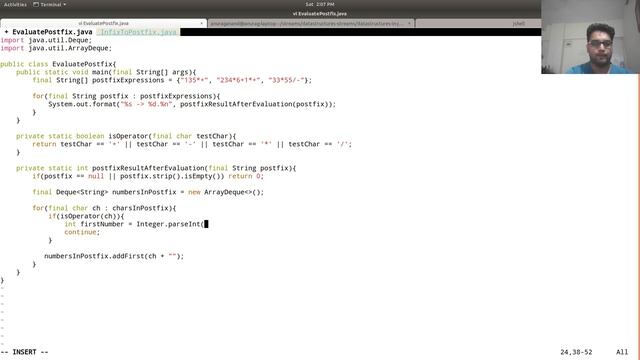Switch to the vi EvaluatePostfix.java terminal tab
The image size is (640, 360).
pos(103,23)
